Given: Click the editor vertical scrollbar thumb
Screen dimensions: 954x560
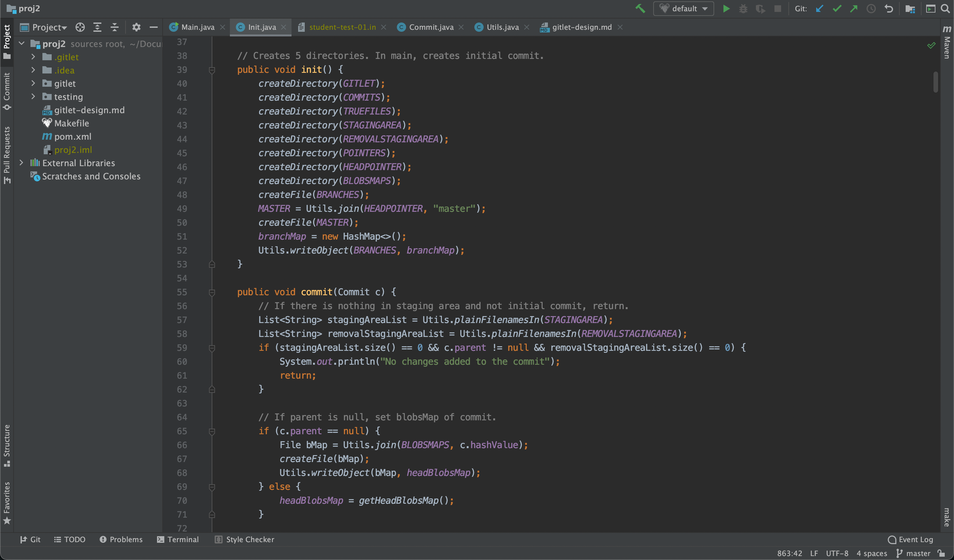Looking at the screenshot, I should [x=935, y=82].
